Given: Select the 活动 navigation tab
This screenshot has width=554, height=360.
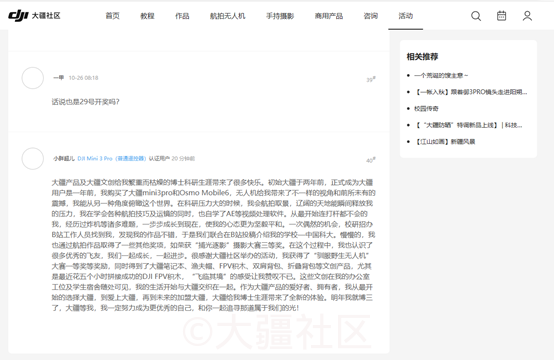Looking at the screenshot, I should point(406,16).
